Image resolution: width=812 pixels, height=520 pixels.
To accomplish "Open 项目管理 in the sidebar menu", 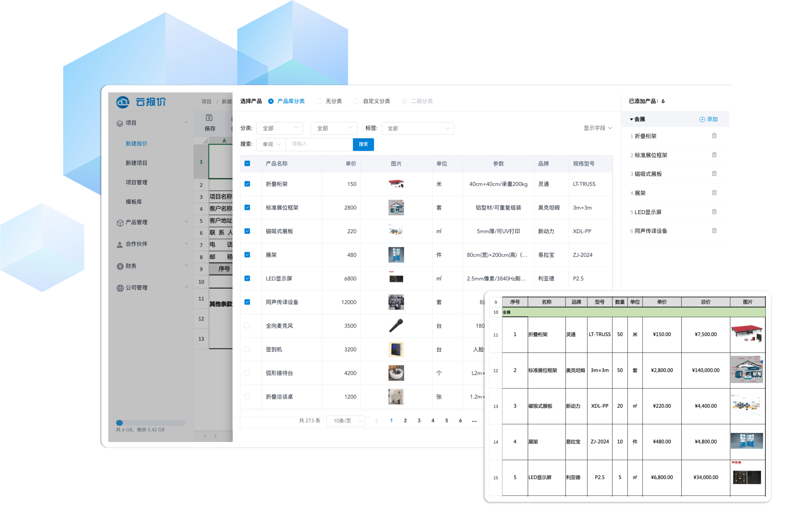I will coord(136,182).
